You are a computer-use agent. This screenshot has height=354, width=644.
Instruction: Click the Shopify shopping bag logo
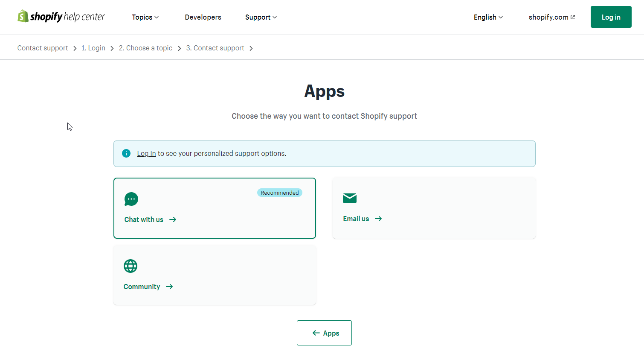23,17
